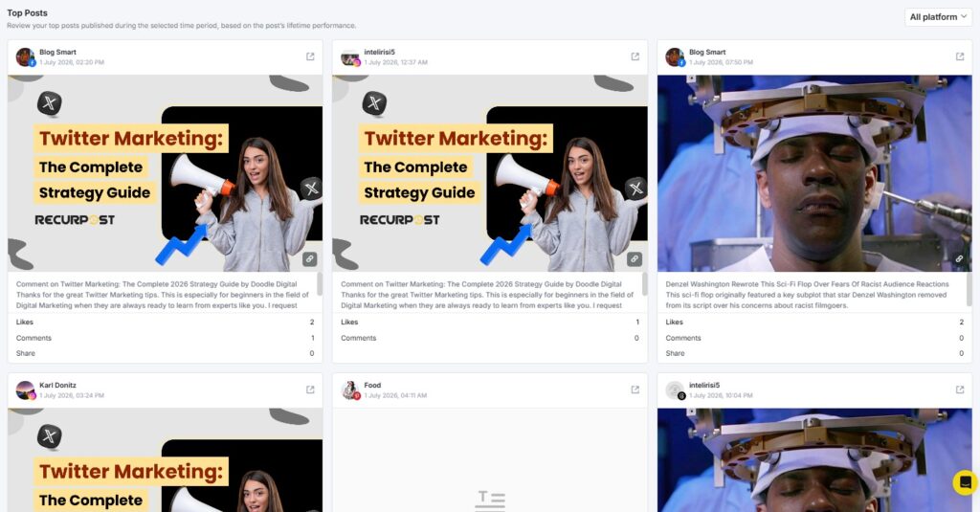Open Blog Smart 02:20 PM post externally
Screen dimensions: 980x512
pos(310,56)
